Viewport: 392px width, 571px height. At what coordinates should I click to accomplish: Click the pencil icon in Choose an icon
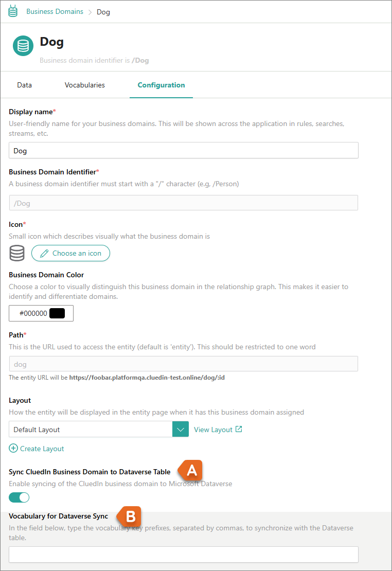coord(44,253)
